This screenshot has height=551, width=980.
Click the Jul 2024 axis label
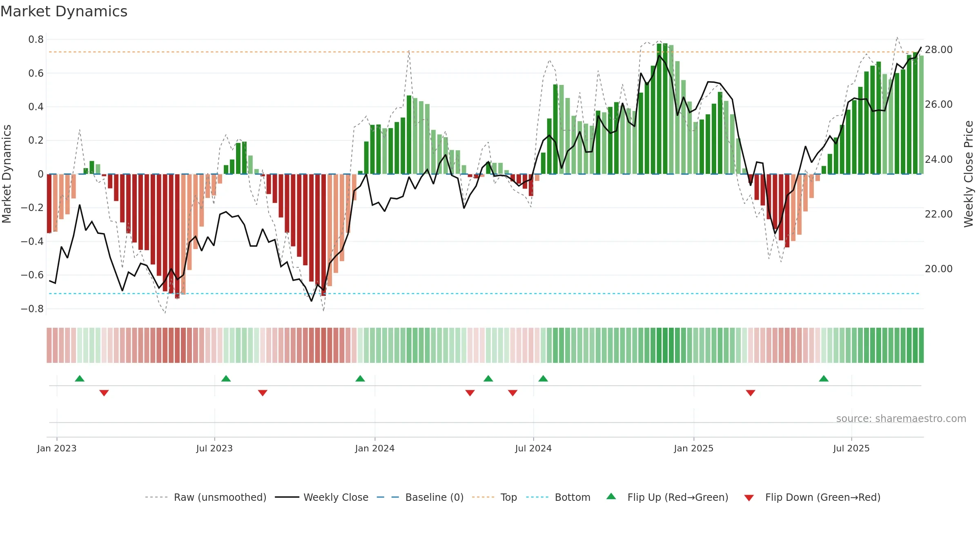533,448
